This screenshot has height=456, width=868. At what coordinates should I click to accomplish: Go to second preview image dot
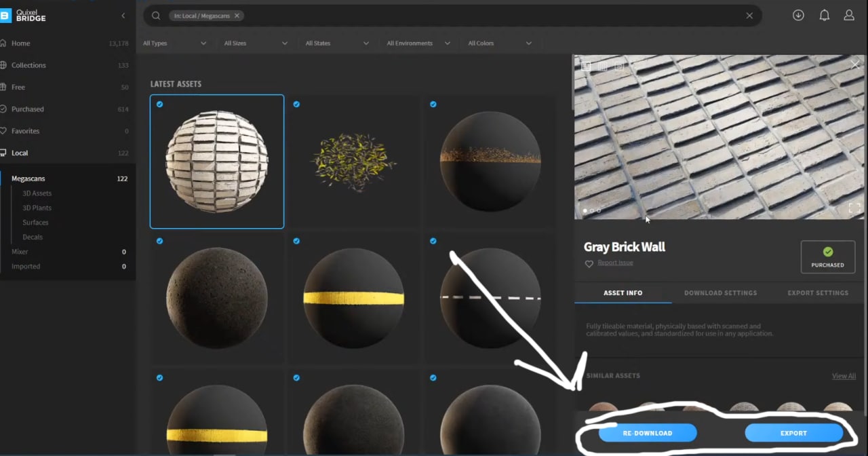coord(591,210)
